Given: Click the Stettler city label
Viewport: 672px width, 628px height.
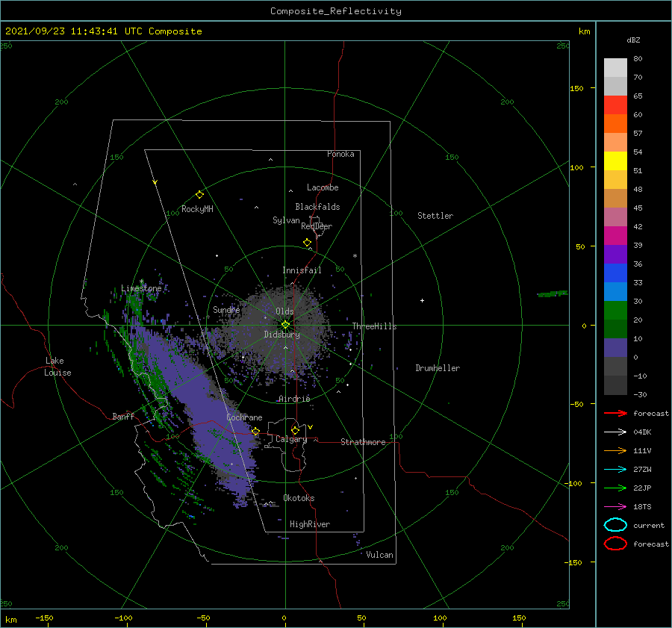Looking at the screenshot, I should pos(435,216).
